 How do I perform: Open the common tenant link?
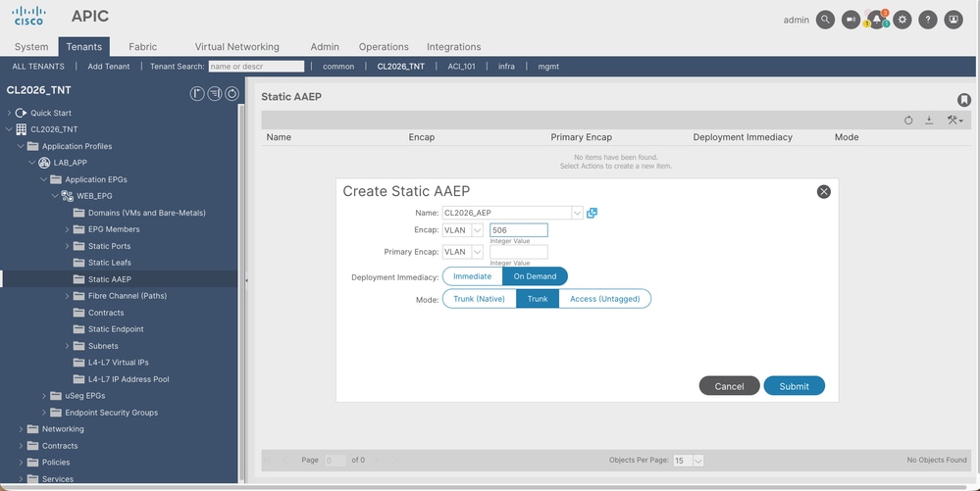coord(338,67)
